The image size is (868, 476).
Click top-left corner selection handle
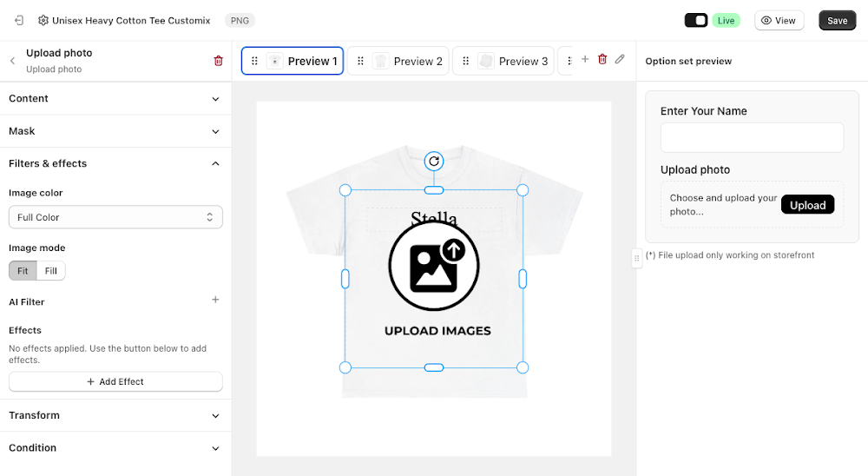345,190
